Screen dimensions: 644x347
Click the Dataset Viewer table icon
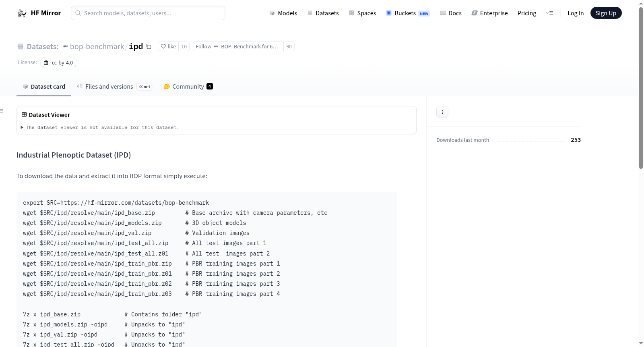[x=24, y=115]
